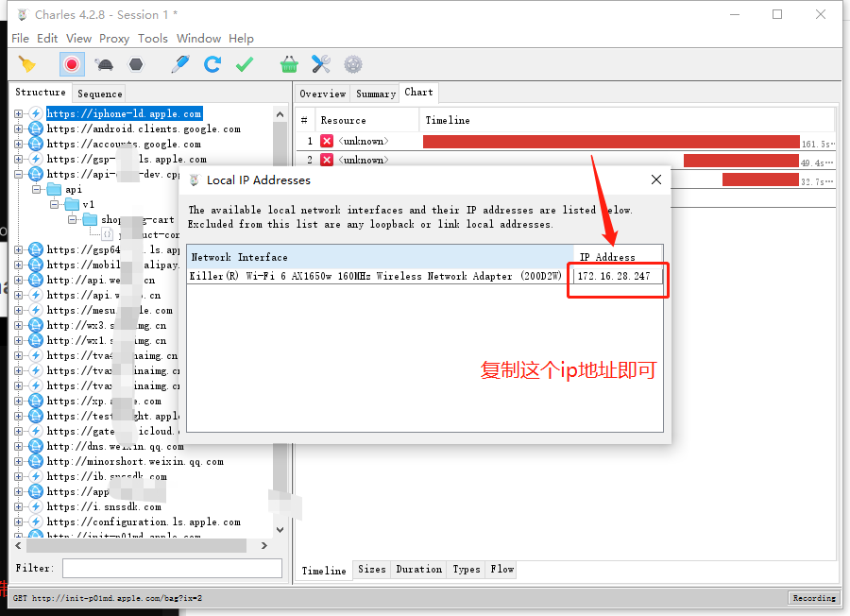Expand the i.snssdk.com host node
The width and height of the screenshot is (850, 616).
click(x=19, y=507)
